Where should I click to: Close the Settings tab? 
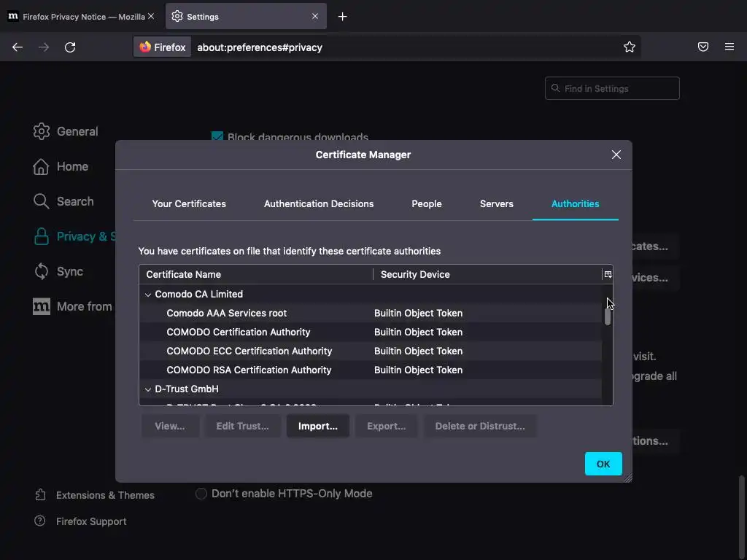315,16
